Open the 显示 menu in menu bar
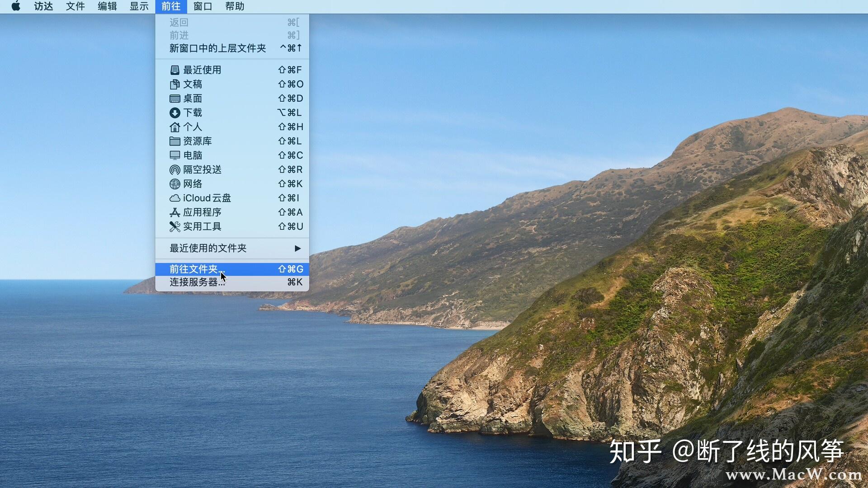This screenshot has height=488, width=868. click(x=139, y=6)
